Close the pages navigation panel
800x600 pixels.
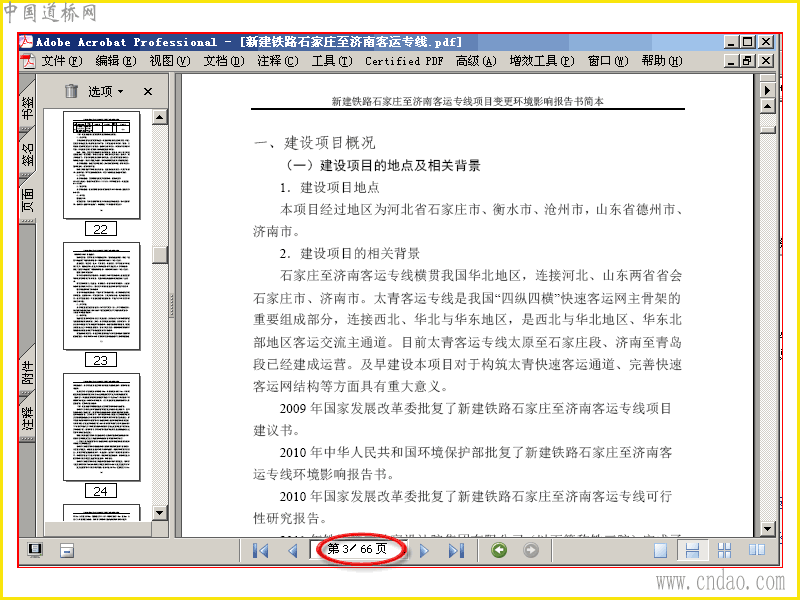pos(148,91)
